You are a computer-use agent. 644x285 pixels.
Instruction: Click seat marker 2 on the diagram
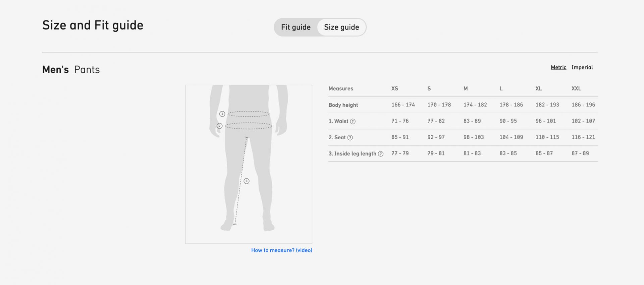(220, 126)
